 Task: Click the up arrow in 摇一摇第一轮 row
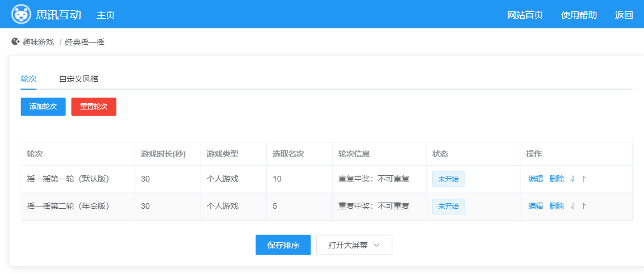(584, 179)
